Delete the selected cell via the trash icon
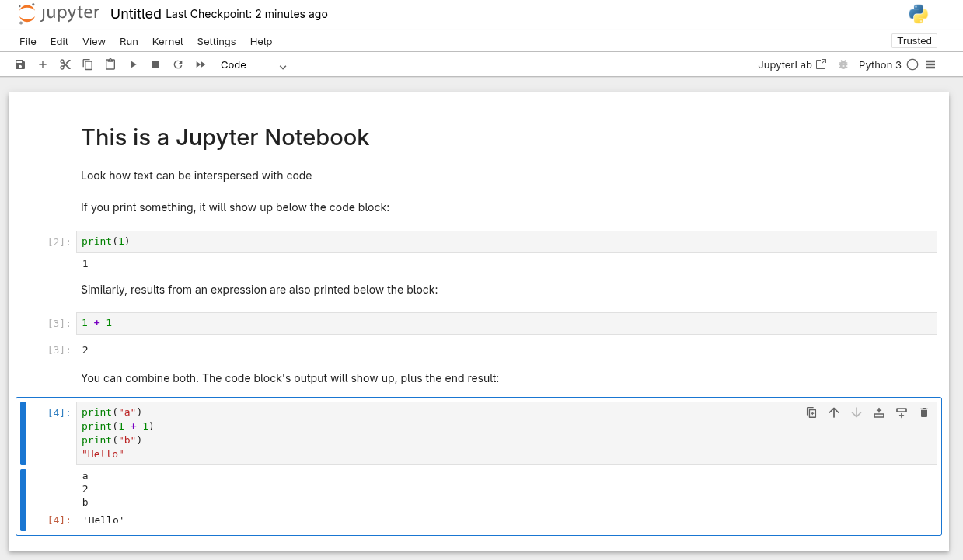This screenshot has width=963, height=560. [x=923, y=412]
